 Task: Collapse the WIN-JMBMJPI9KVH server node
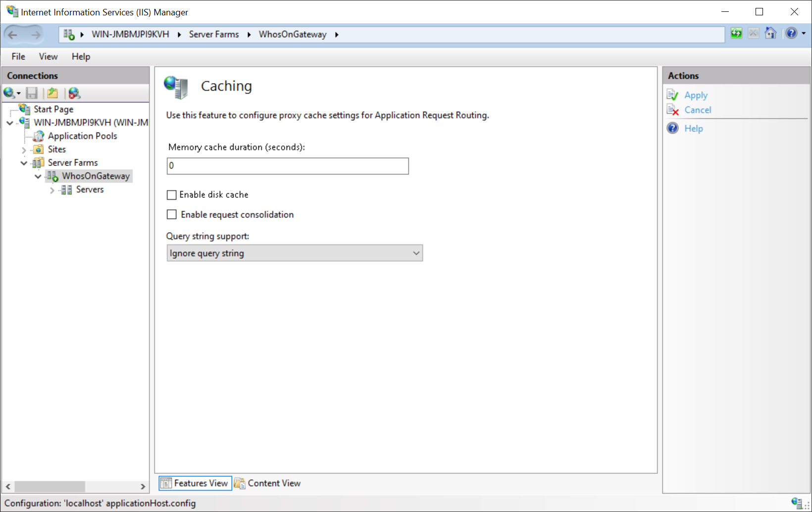click(10, 123)
